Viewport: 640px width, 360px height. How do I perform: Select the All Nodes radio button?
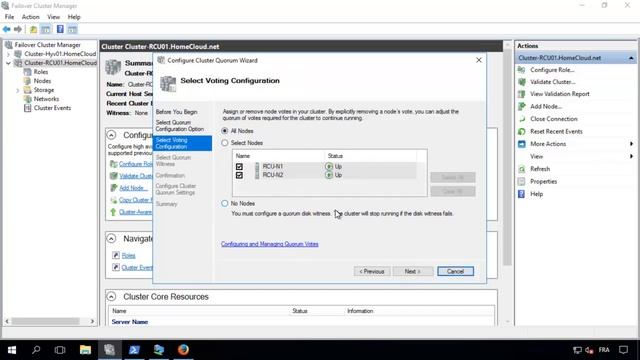coord(224,131)
